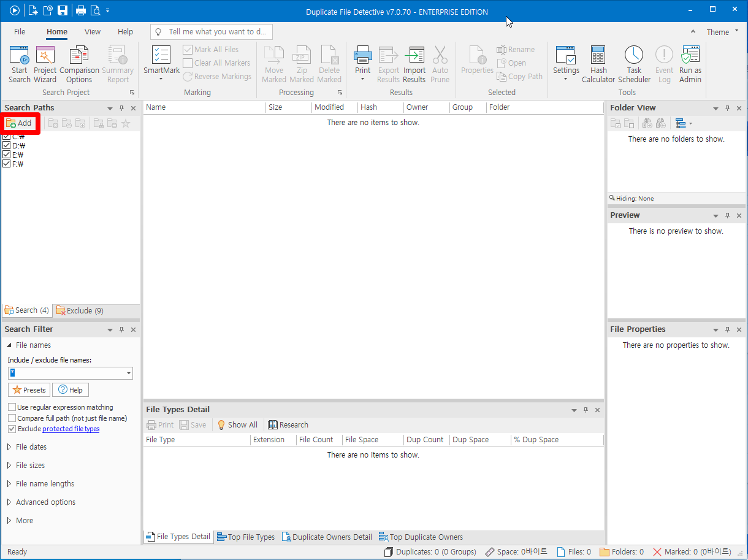Pin the Search Filter panel
The height and width of the screenshot is (560, 748).
(x=121, y=329)
